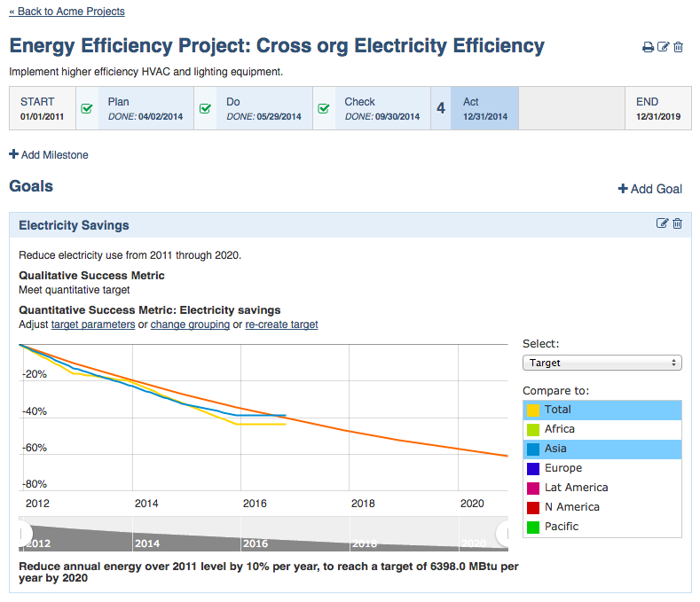Image resolution: width=700 pixels, height=602 pixels.
Task: Click edit icon next to project title
Action: [x=663, y=47]
